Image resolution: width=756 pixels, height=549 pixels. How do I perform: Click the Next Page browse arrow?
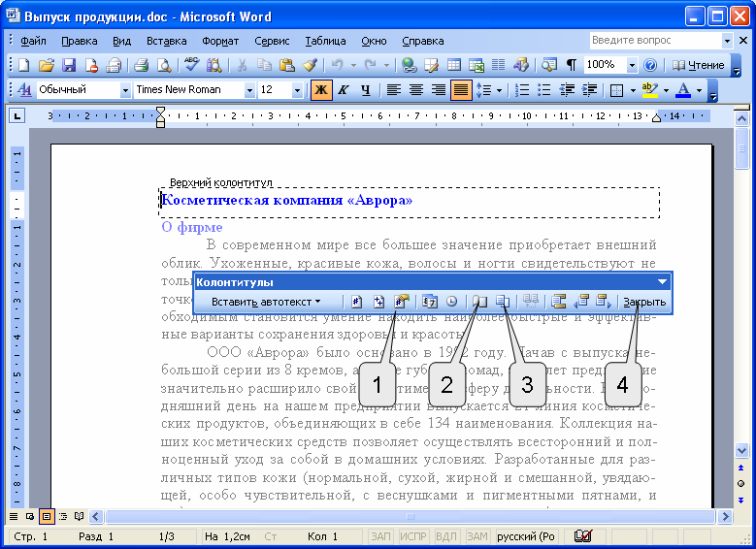(741, 500)
